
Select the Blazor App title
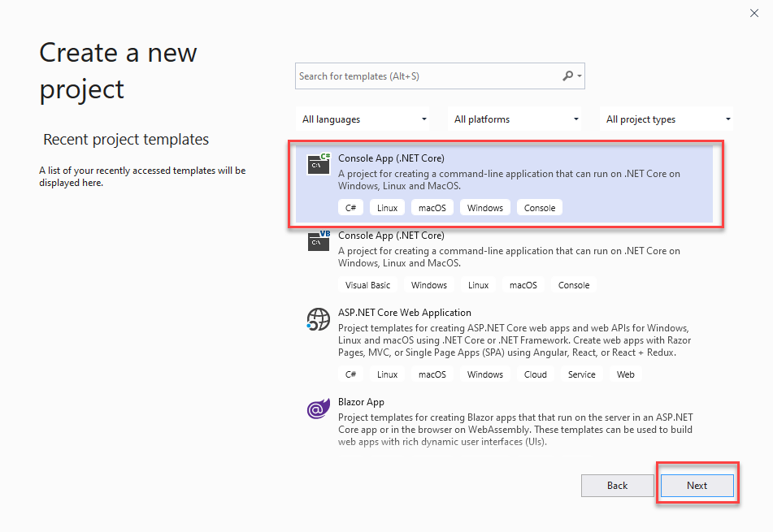tap(361, 402)
